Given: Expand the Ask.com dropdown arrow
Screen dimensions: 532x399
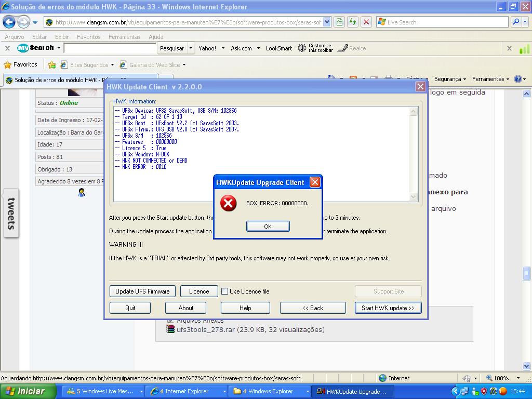Looking at the screenshot, I should tap(258, 48).
